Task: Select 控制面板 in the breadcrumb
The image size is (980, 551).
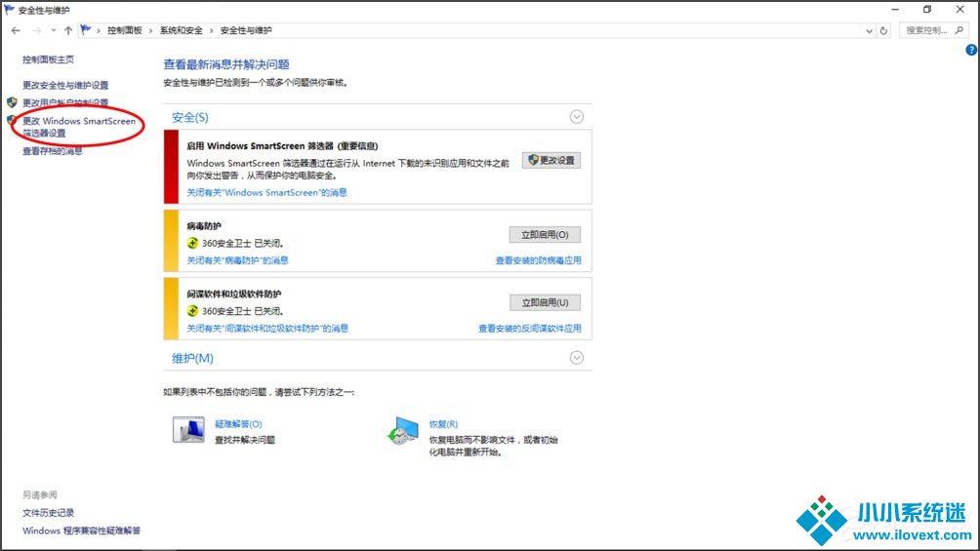Action: (124, 30)
